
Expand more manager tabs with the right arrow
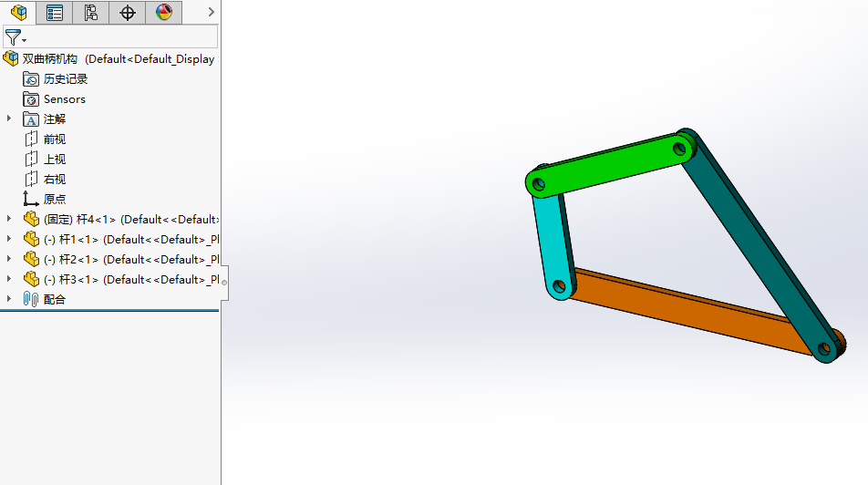coord(211,12)
